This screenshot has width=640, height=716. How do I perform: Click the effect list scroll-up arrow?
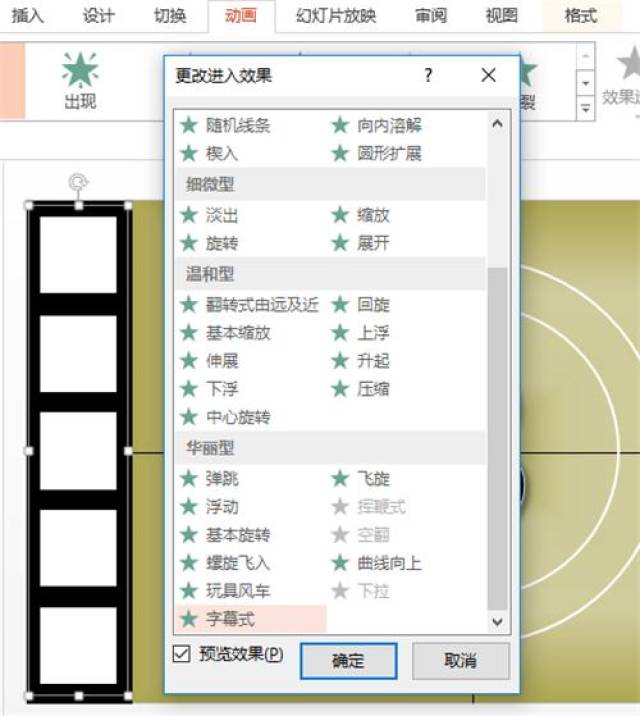coord(498,124)
